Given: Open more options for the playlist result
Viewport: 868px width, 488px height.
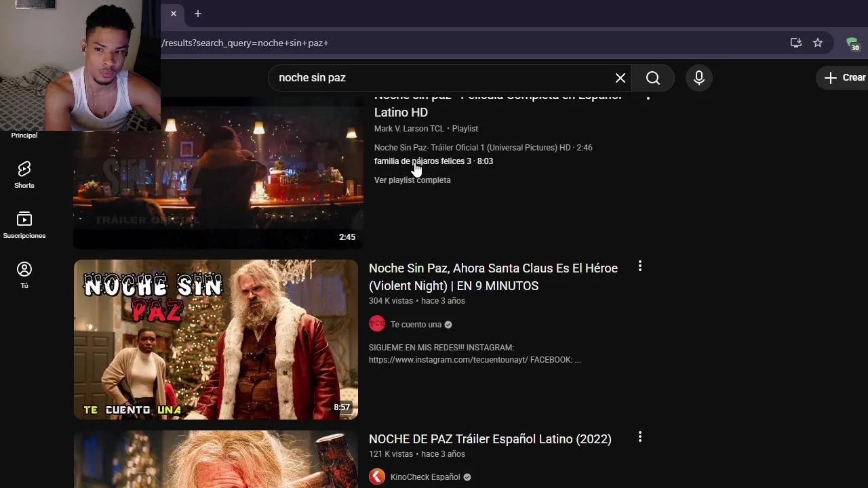Looking at the screenshot, I should coord(648,98).
